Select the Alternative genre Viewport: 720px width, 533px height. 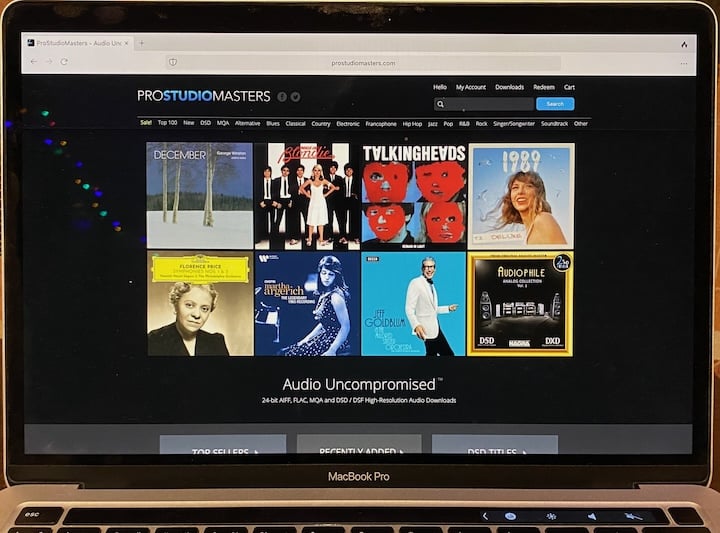pos(248,123)
